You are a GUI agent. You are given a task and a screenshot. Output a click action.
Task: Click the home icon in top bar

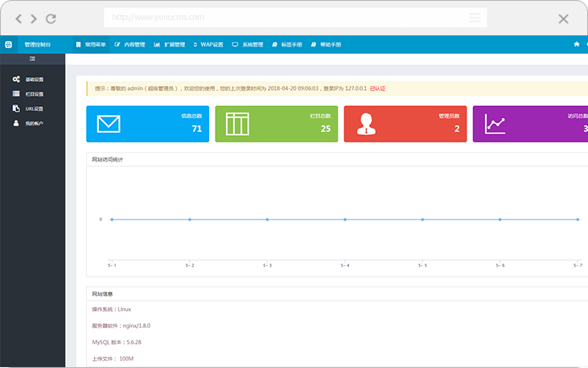576,44
